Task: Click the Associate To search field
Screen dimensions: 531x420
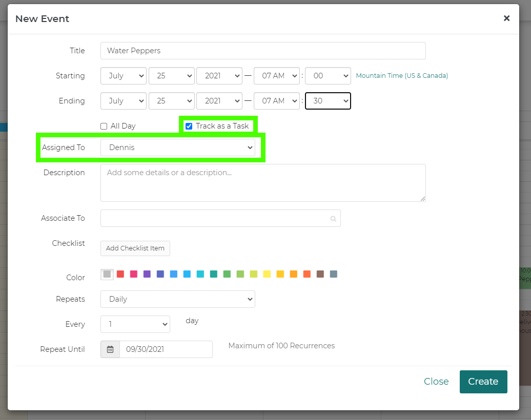Action: click(220, 218)
